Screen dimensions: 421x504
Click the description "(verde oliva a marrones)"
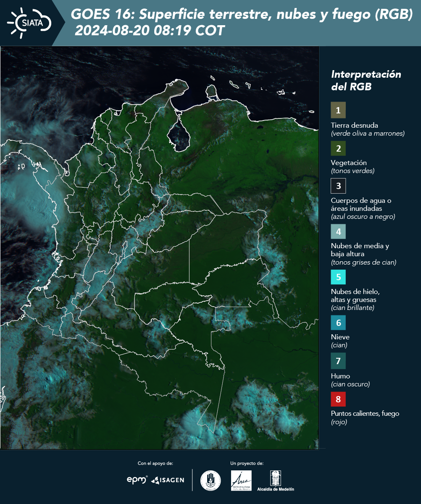click(x=368, y=134)
